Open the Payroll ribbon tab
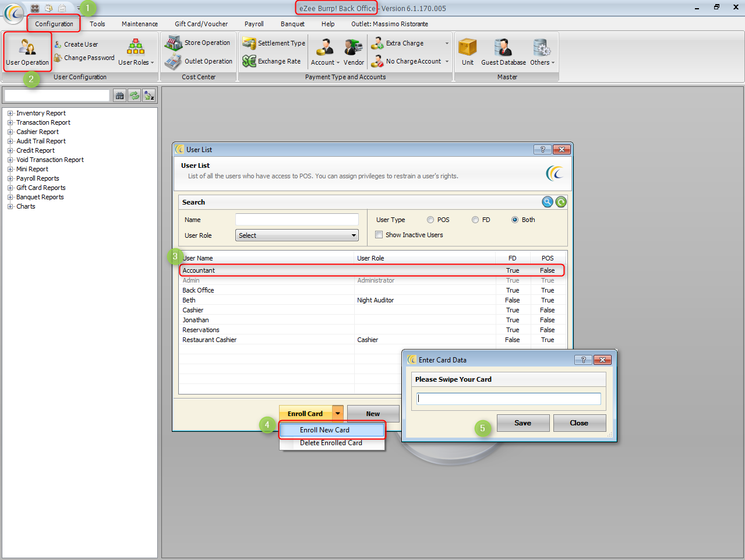 pyautogui.click(x=254, y=24)
